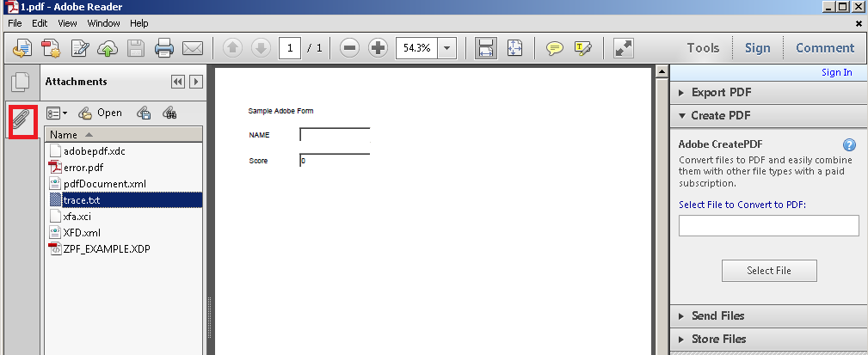Open the Window menu

[103, 23]
